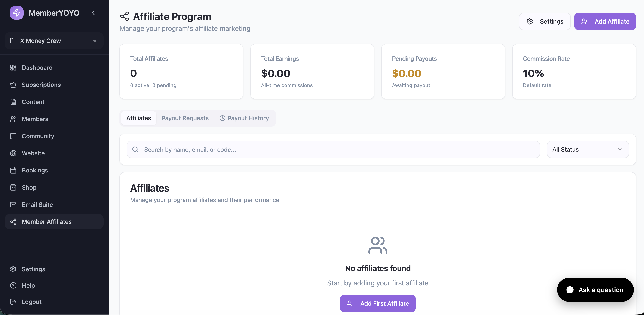Click the Content document icon

pyautogui.click(x=13, y=102)
